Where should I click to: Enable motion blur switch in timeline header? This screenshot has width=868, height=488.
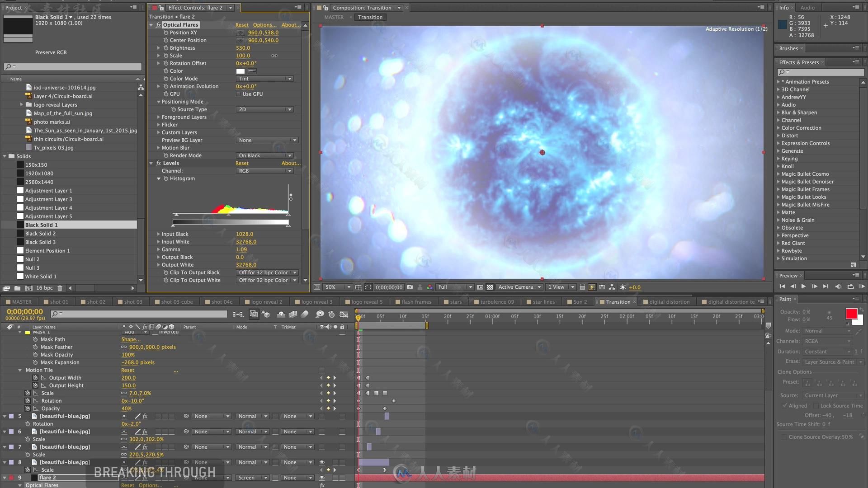pos(305,314)
